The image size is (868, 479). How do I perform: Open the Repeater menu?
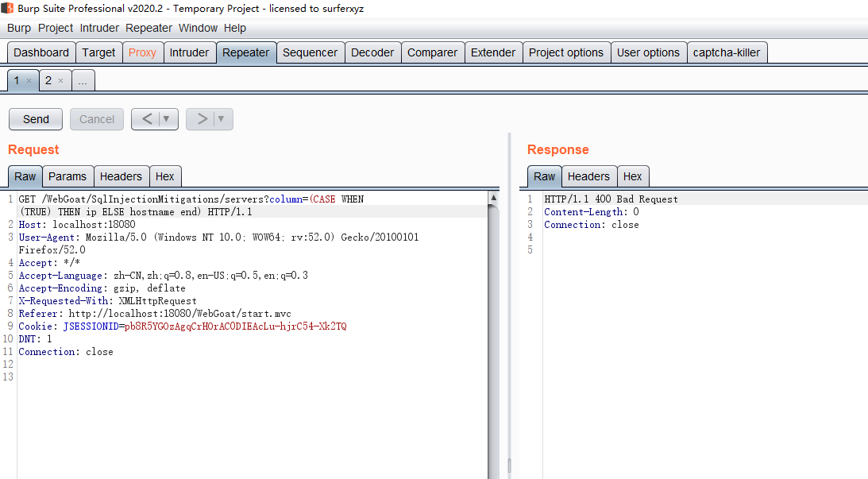(149, 28)
